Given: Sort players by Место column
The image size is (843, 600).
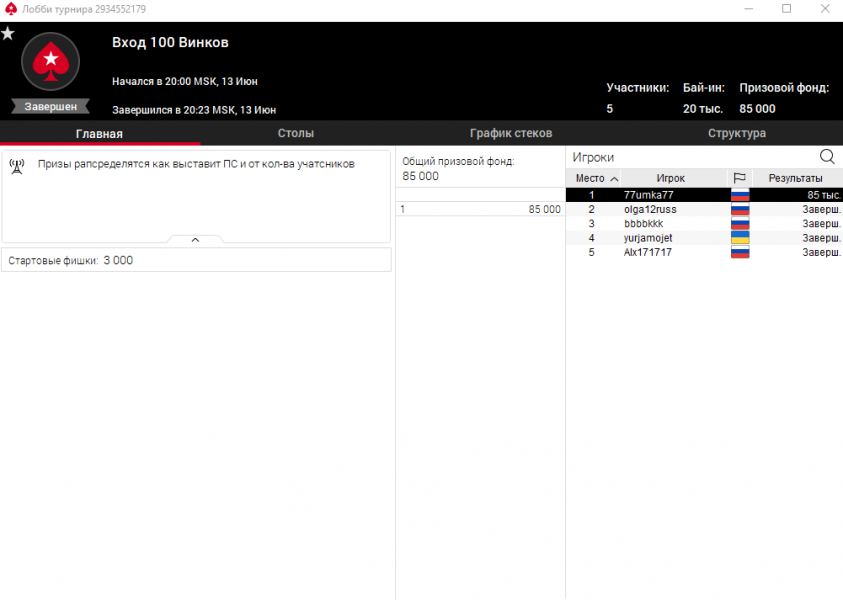Looking at the screenshot, I should (594, 178).
